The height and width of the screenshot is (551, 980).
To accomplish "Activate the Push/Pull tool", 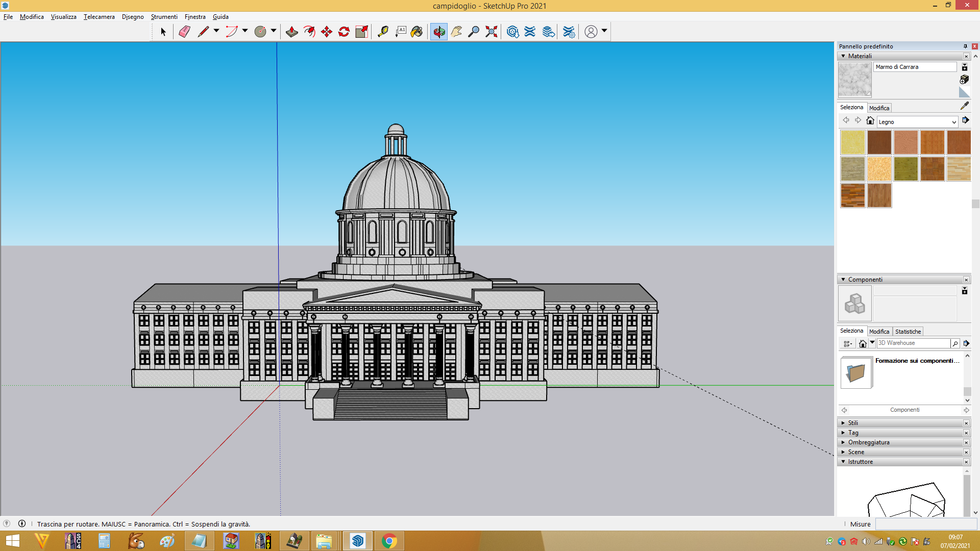I will coord(291,32).
